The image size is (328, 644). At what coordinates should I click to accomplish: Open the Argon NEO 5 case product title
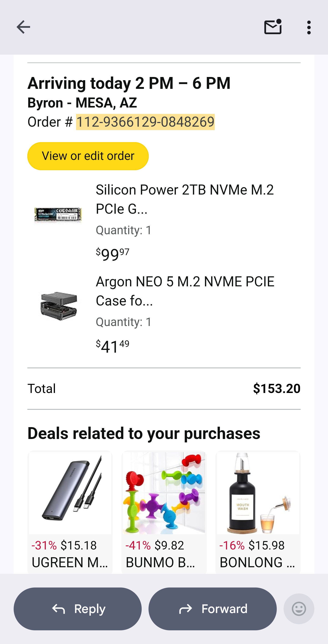coord(185,291)
